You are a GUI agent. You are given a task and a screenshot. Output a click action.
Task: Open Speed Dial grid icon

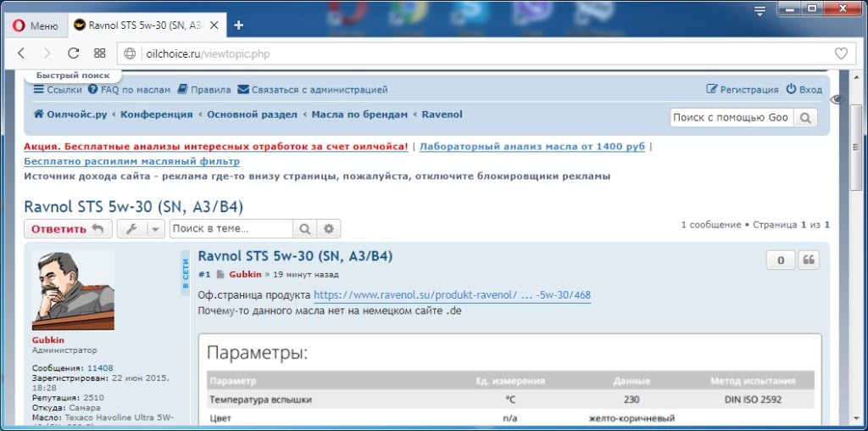pyautogui.click(x=100, y=53)
